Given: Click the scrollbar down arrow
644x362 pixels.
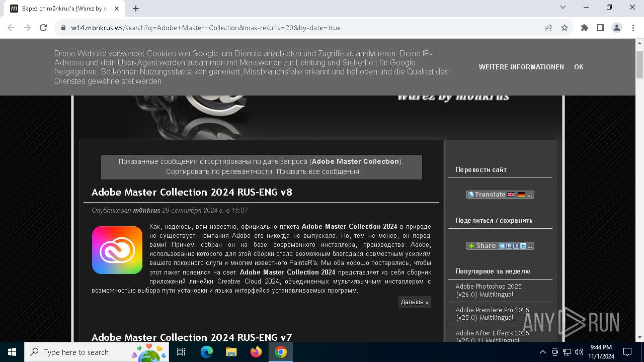Looking at the screenshot, I should 639,337.
